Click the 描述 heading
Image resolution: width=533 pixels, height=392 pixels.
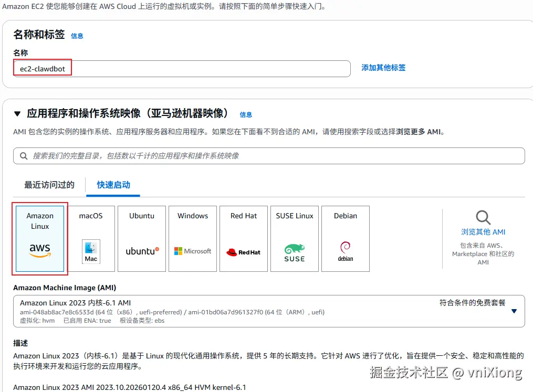pyautogui.click(x=20, y=343)
